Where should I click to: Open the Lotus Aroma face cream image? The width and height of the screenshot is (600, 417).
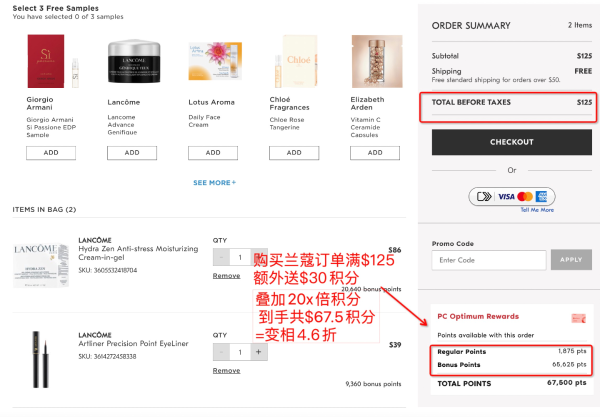[x=213, y=63]
